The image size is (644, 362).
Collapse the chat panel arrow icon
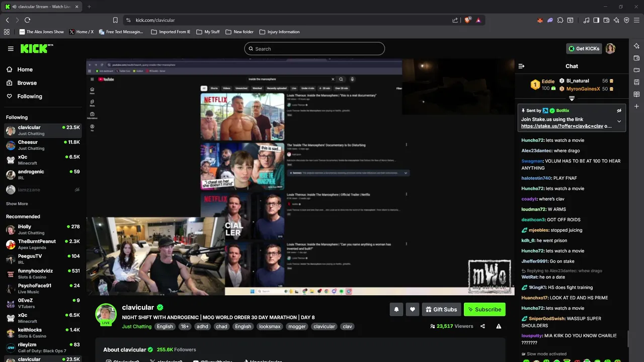(521, 66)
